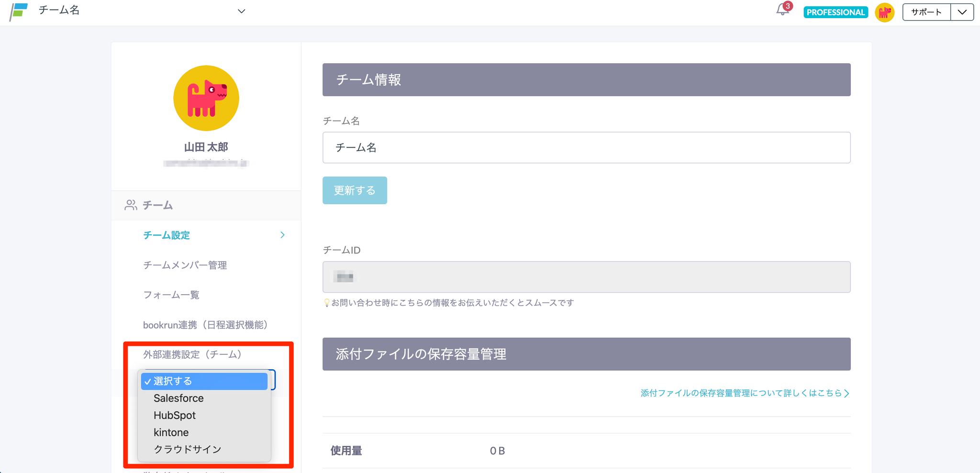The height and width of the screenshot is (473, 980).
Task: Click the 0 B usage value
Action: click(497, 451)
